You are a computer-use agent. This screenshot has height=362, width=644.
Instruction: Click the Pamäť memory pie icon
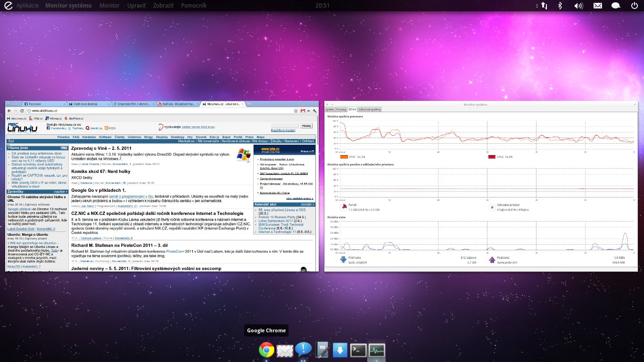click(x=343, y=206)
